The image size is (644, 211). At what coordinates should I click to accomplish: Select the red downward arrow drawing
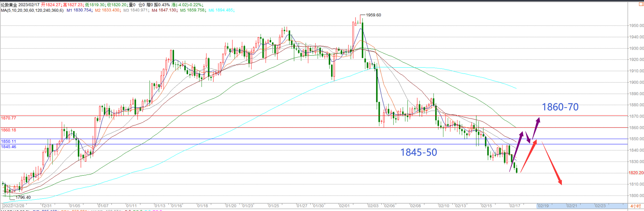coord(552,164)
